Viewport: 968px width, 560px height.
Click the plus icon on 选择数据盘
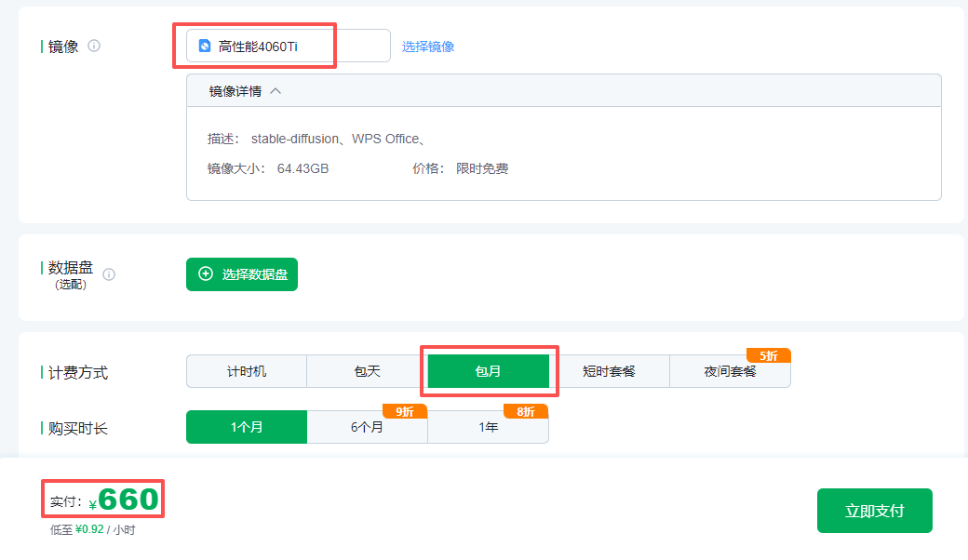205,274
